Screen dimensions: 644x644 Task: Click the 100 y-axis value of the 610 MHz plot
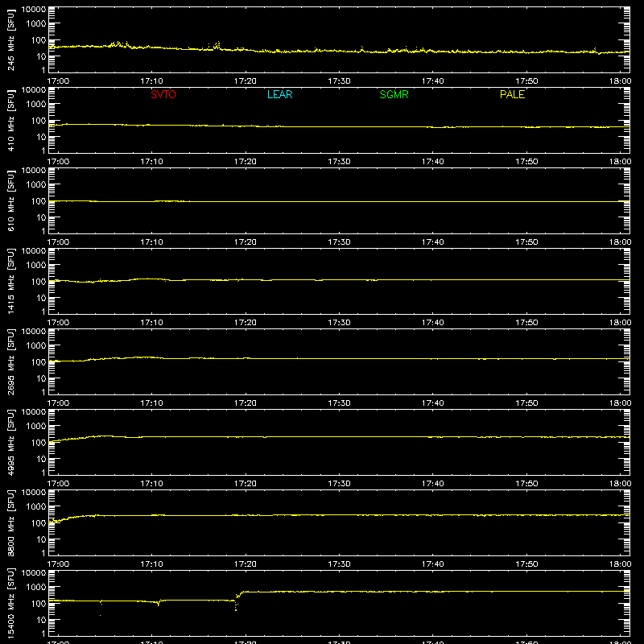coord(39,201)
